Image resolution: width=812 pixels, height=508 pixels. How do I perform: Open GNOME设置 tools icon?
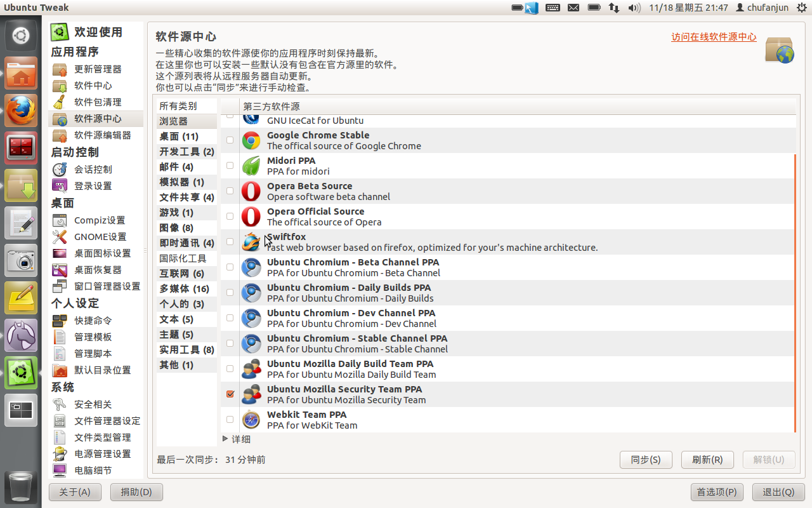click(60, 237)
